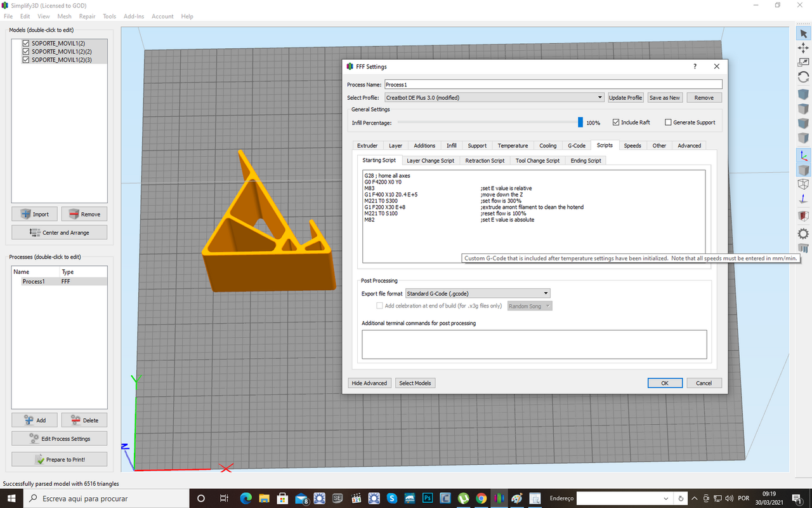Open the Tools menu
Screen dimensions: 812x508
109,17
